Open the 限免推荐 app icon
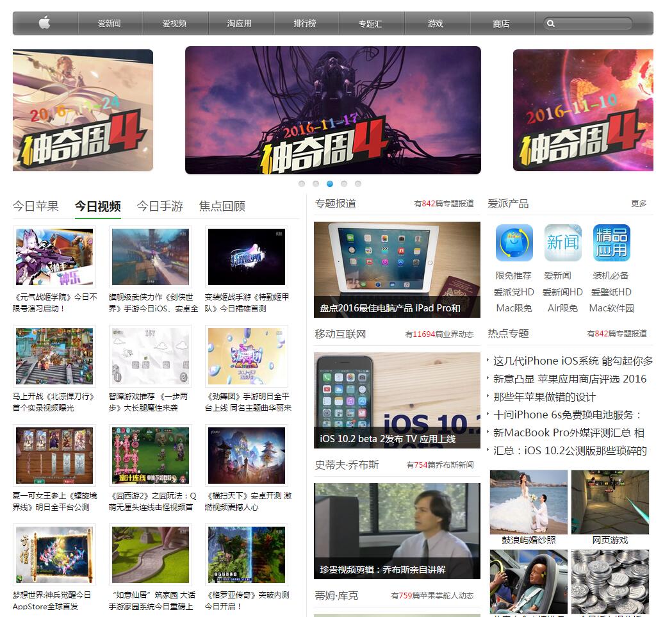Image resolution: width=672 pixels, height=617 pixels. coord(514,243)
